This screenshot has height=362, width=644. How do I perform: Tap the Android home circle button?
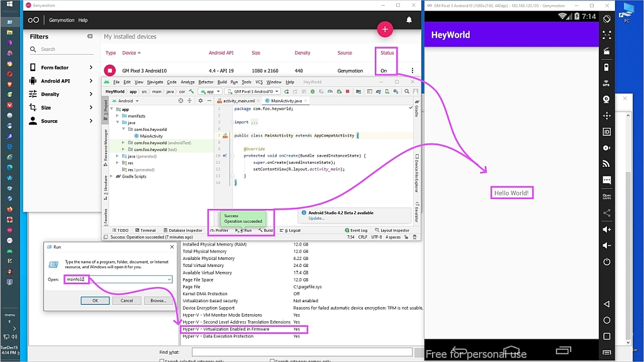pyautogui.click(x=607, y=320)
